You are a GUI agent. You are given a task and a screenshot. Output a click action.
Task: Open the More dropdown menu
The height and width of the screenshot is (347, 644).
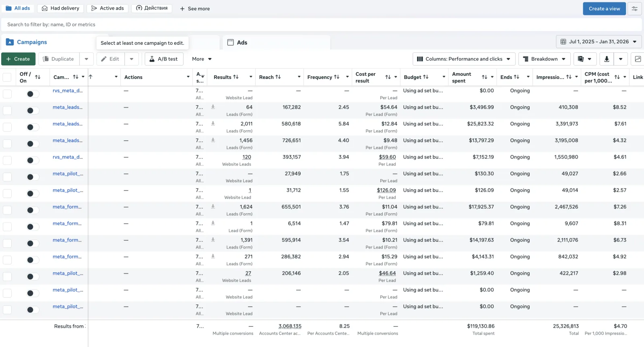tap(202, 59)
